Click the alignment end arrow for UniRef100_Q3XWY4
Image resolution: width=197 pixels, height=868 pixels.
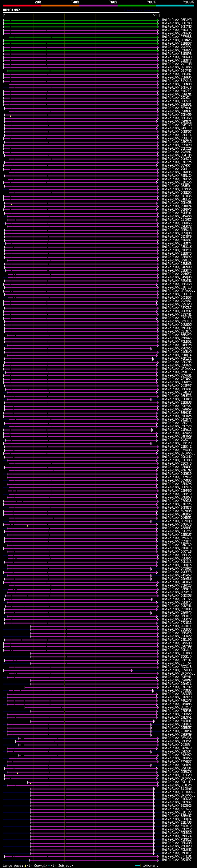(x=151, y=731)
